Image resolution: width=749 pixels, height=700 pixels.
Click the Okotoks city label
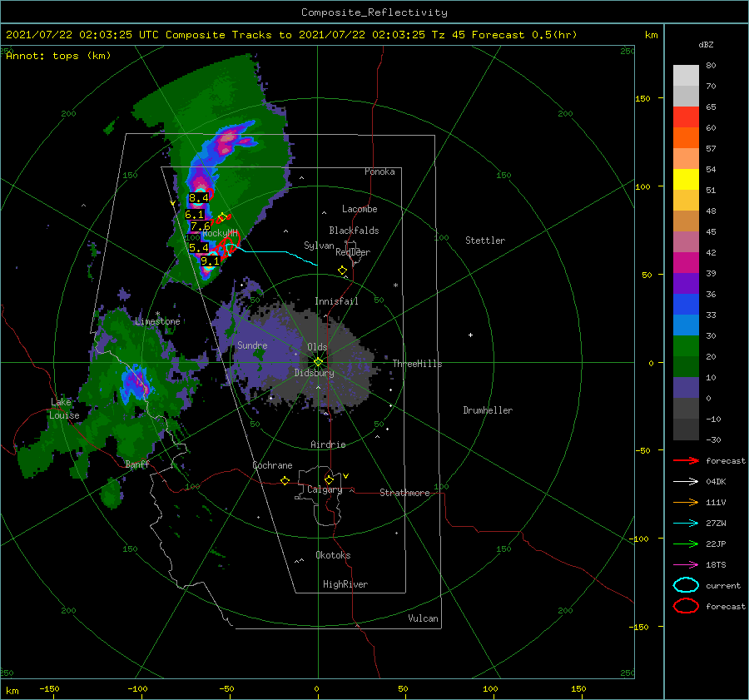coord(333,555)
